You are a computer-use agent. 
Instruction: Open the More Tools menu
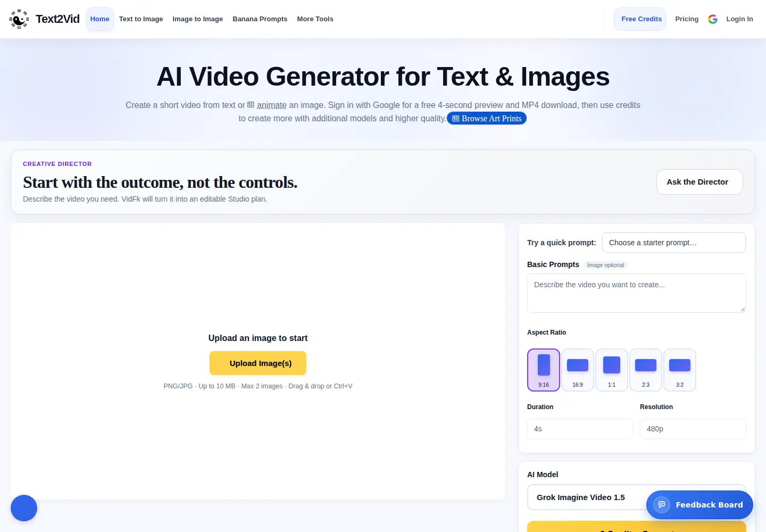point(315,19)
